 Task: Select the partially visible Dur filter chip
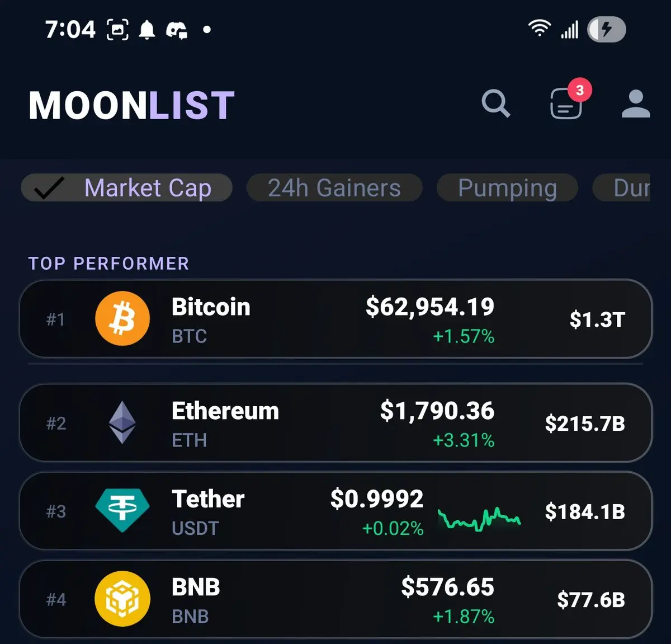pyautogui.click(x=622, y=187)
